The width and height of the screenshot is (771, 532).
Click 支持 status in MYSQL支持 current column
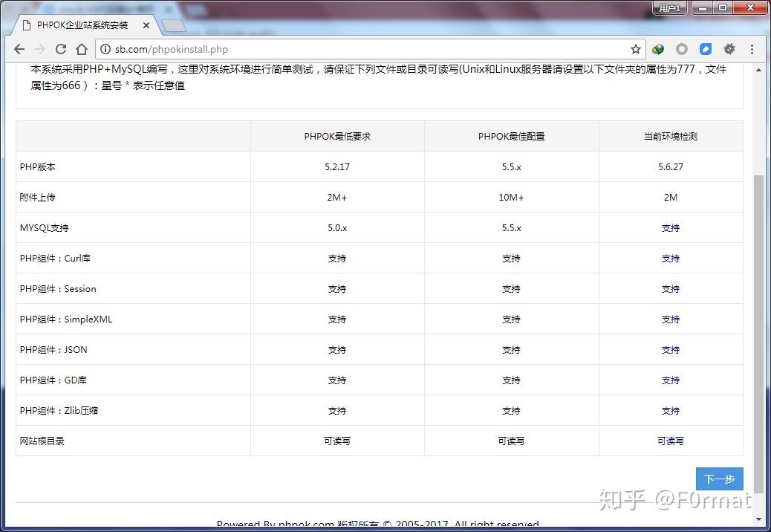671,227
